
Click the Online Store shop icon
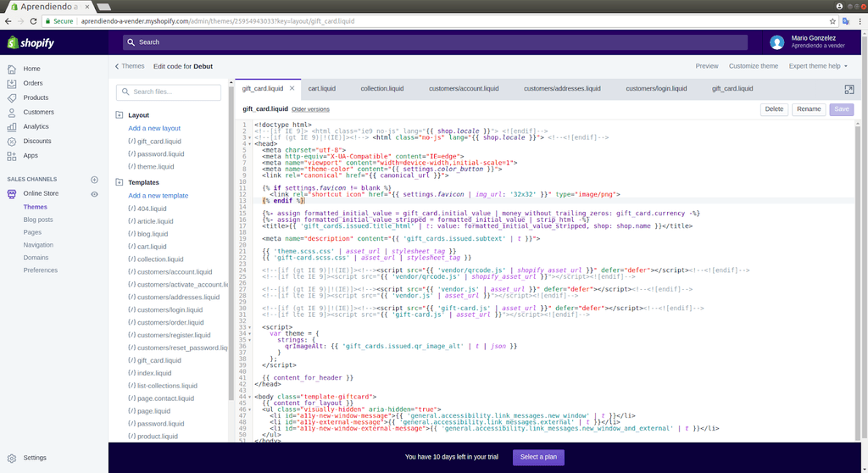point(12,194)
